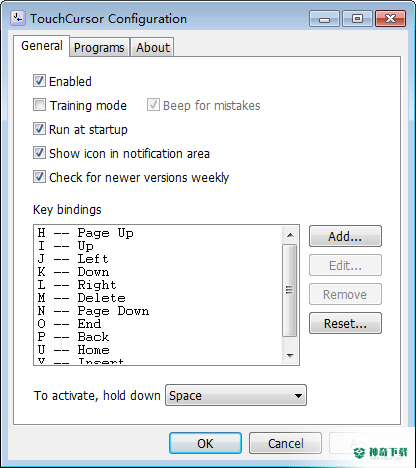Select the General tab
The height and width of the screenshot is (468, 416).
[42, 46]
